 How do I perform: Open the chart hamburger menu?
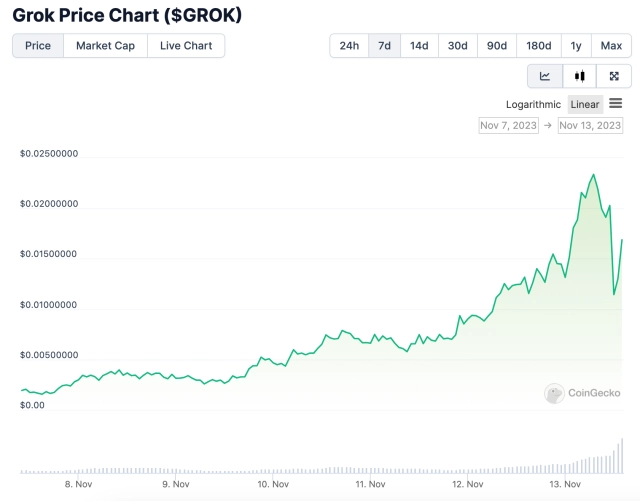616,104
